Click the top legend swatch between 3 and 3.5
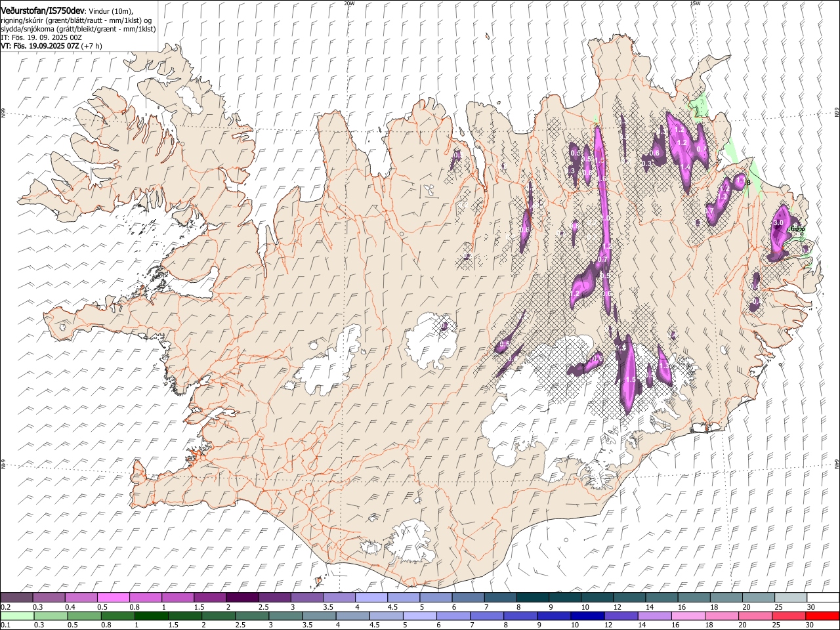 pyautogui.click(x=306, y=597)
